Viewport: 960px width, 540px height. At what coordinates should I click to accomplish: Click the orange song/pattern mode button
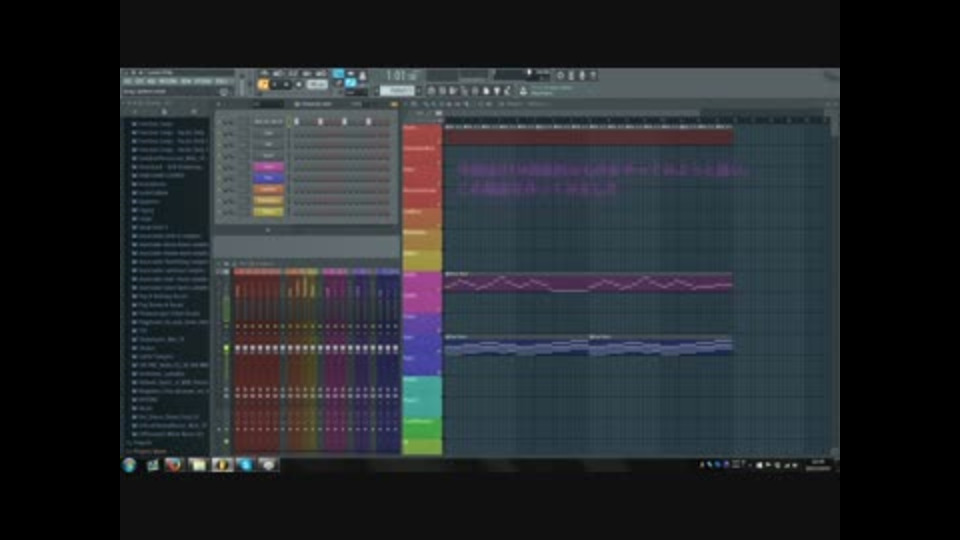coord(263,84)
